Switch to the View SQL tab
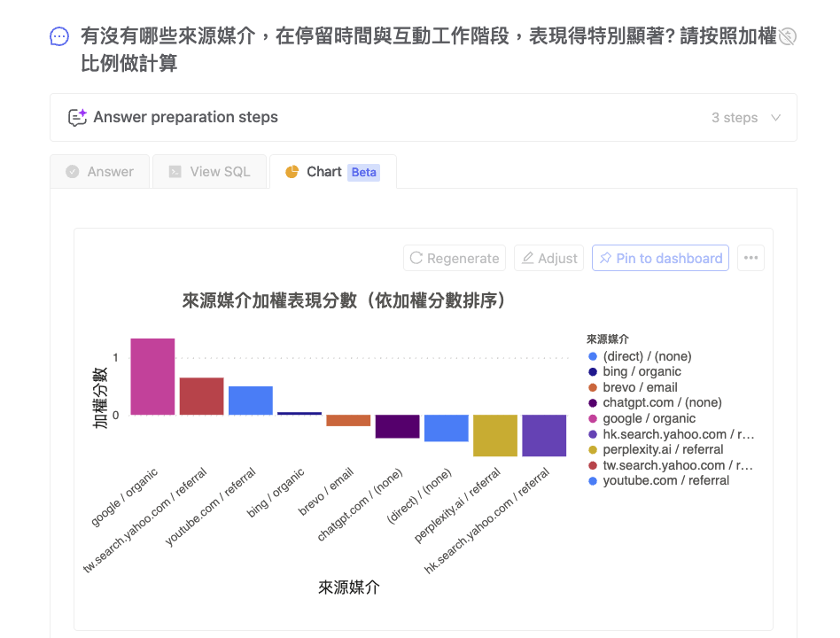This screenshot has height=638, width=840. [209, 171]
